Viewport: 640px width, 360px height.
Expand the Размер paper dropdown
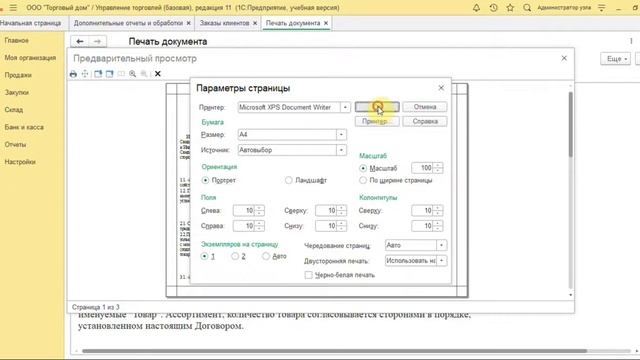click(341, 135)
